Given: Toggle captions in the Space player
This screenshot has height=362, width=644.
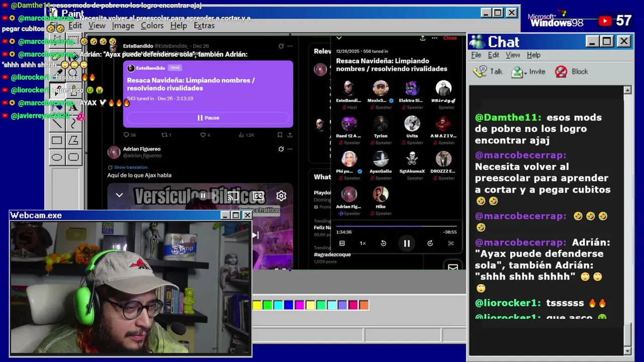Looking at the screenshot, I should tap(342, 243).
